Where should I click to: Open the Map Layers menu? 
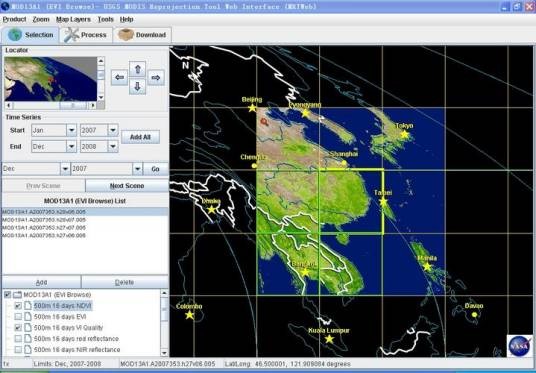73,19
